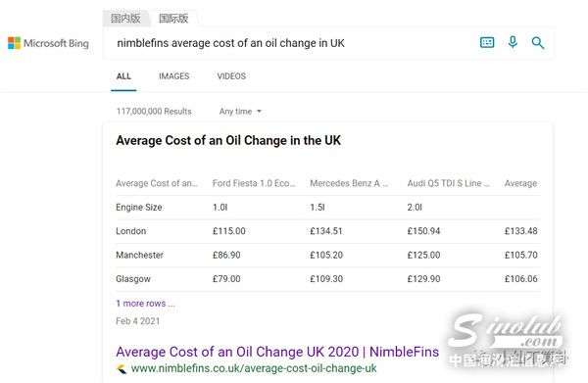Open the VIDEOS results tab
This screenshot has height=383, width=588.
(x=231, y=76)
